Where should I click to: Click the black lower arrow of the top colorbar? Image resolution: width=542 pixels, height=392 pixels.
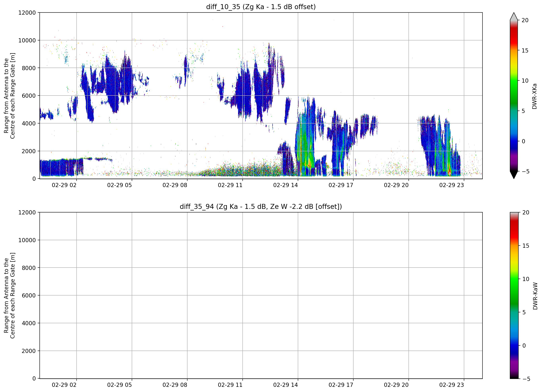[x=514, y=175]
